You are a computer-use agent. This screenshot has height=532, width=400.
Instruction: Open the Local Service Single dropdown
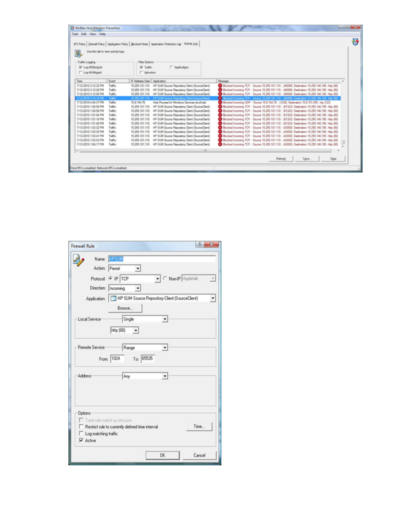165,319
